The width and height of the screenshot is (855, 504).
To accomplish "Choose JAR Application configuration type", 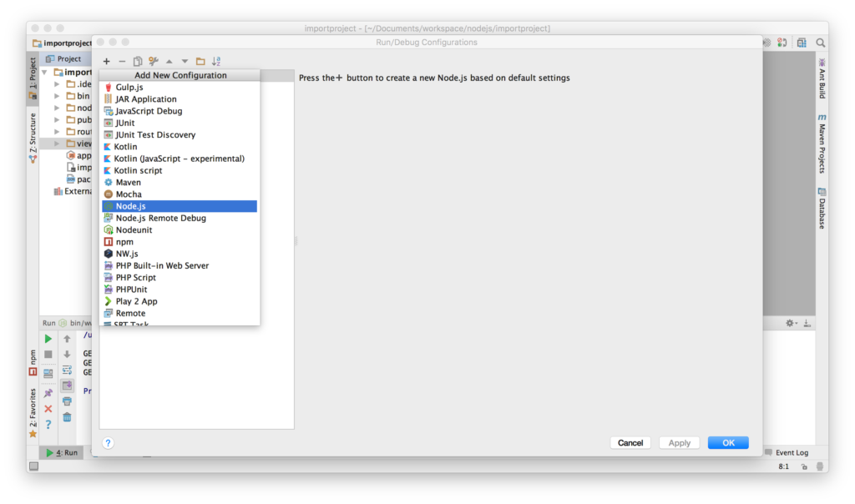I will pos(180,99).
